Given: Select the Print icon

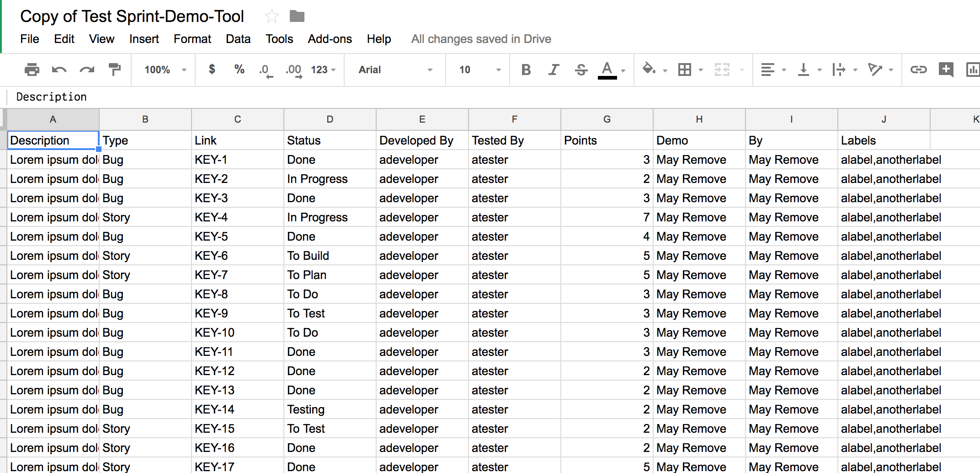Looking at the screenshot, I should click(x=31, y=70).
